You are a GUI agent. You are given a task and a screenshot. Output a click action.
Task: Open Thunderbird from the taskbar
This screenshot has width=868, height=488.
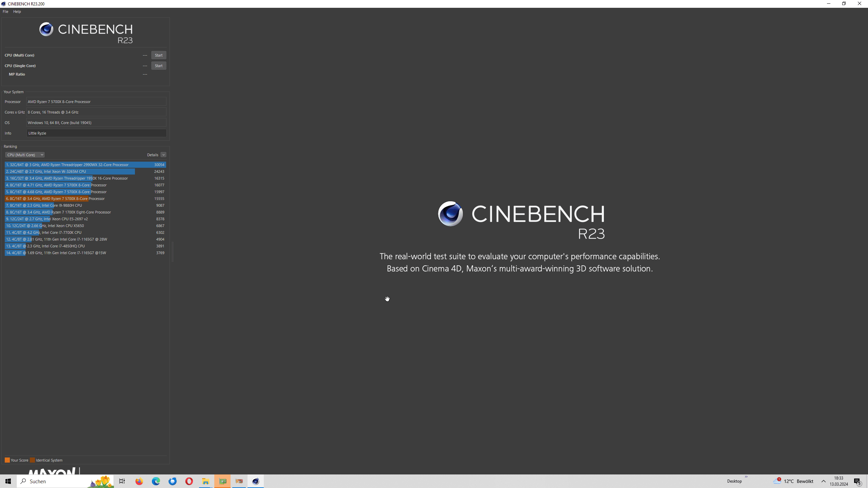pos(173,481)
